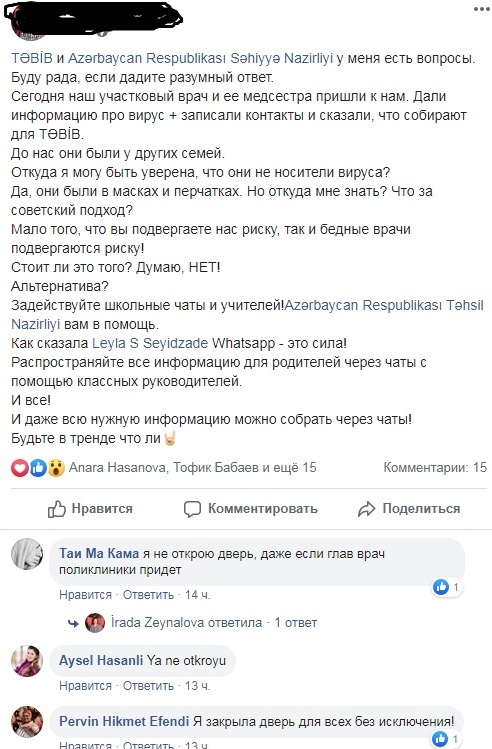The height and width of the screenshot is (749, 492).
Task: Click Ответить under Aysel Hasanli's comment
Action: pos(149,686)
